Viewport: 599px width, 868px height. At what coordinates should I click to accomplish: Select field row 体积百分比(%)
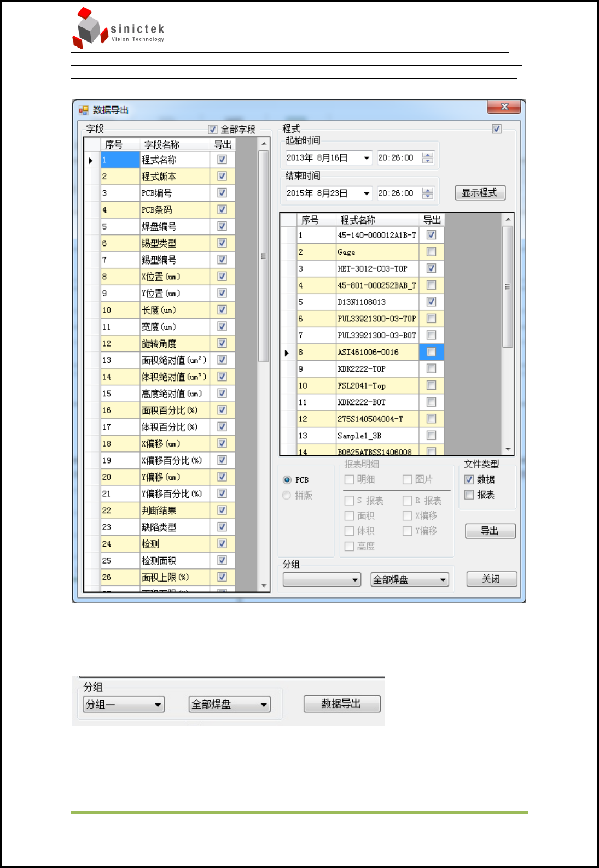click(x=169, y=427)
